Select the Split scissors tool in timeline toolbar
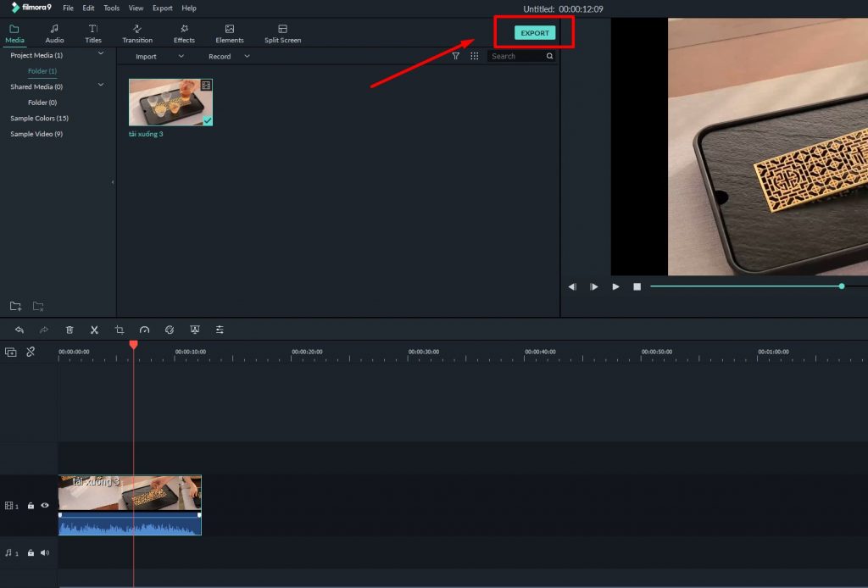The width and height of the screenshot is (868, 588). tap(94, 330)
